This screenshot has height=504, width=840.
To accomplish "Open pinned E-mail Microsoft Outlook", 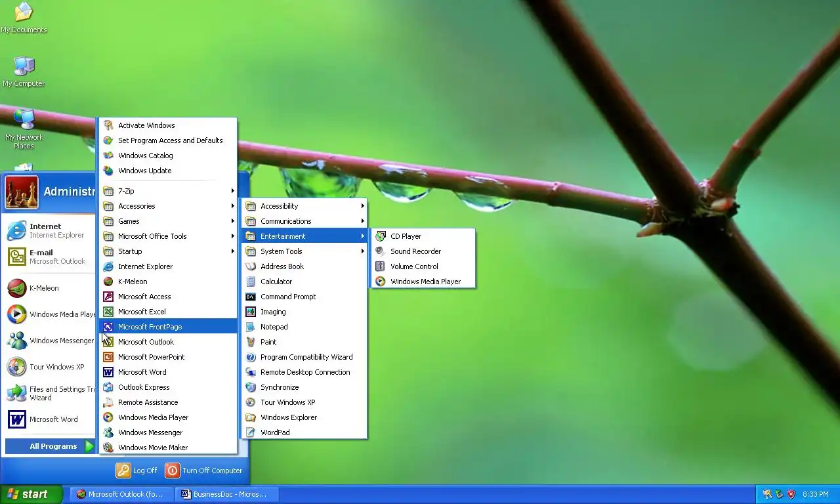I will (50, 257).
